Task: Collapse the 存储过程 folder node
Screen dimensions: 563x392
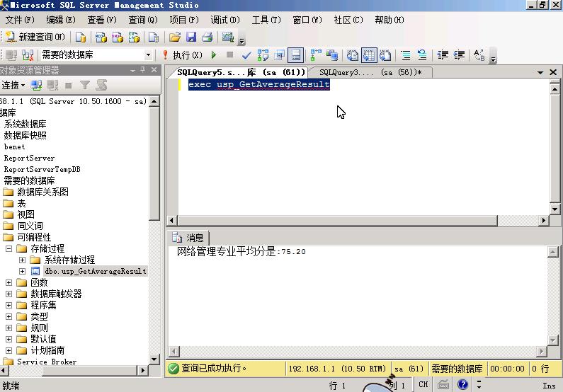Action: pos(9,248)
